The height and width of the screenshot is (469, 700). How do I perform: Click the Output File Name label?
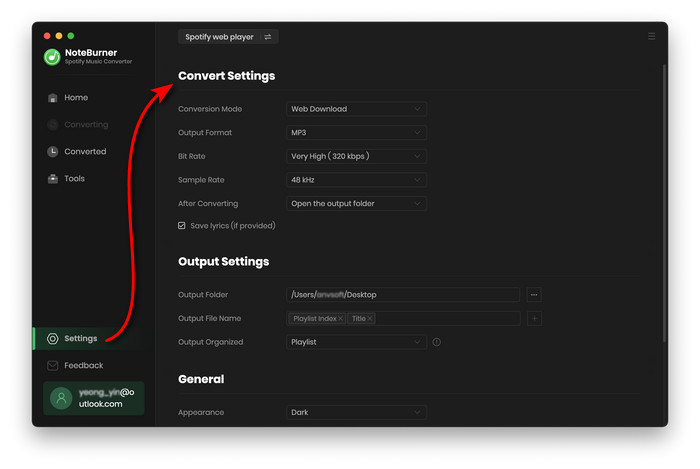click(209, 318)
